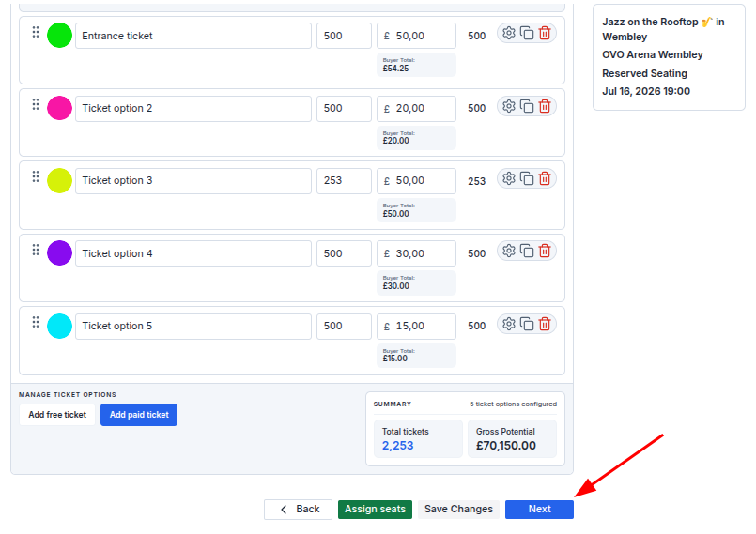Click the green Assign seats button
The width and height of the screenshot is (756, 534).
375,510
